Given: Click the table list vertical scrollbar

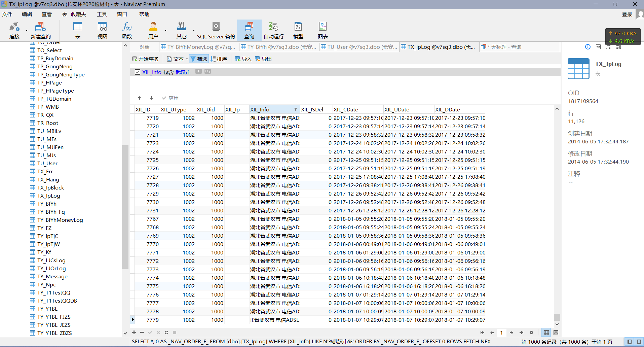Looking at the screenshot, I should pos(125,207).
